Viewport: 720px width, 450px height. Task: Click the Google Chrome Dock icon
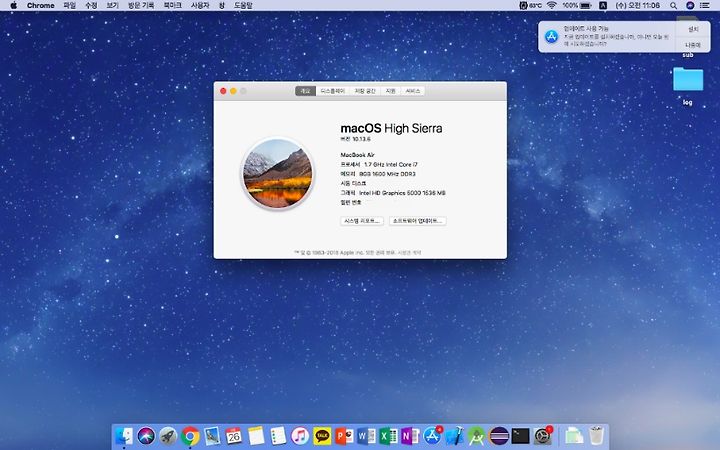(190, 436)
